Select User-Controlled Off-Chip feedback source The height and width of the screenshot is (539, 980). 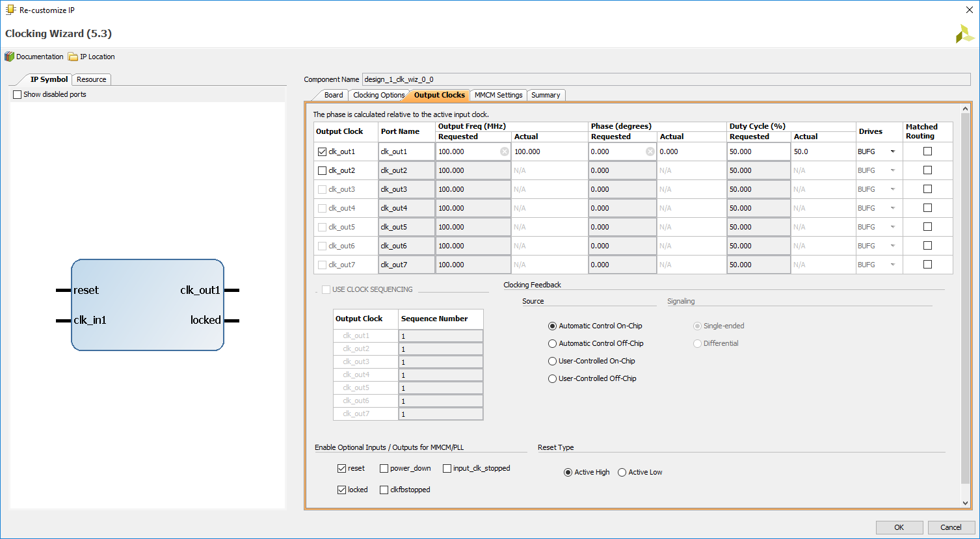click(x=552, y=378)
